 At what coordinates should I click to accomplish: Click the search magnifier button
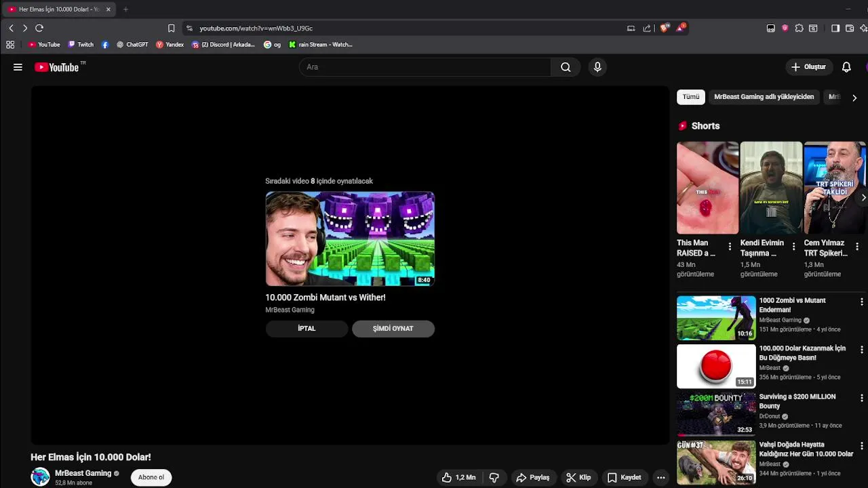(566, 67)
